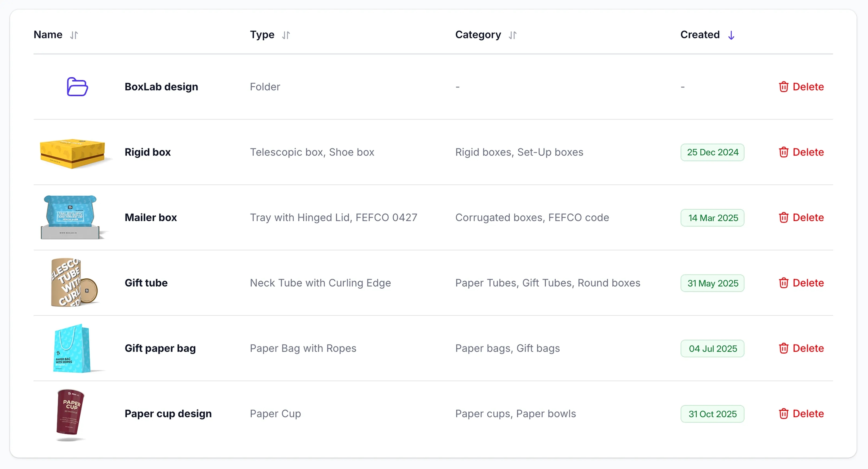Screen dimensions: 868x469
Task: Click the trash icon next to Rigid box
Action: click(784, 152)
